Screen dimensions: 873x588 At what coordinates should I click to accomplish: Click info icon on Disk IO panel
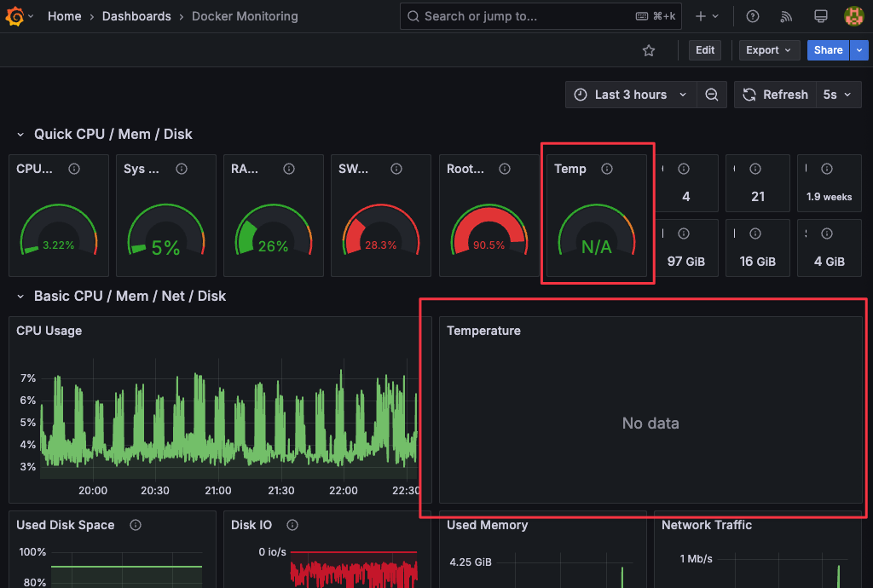click(x=292, y=525)
